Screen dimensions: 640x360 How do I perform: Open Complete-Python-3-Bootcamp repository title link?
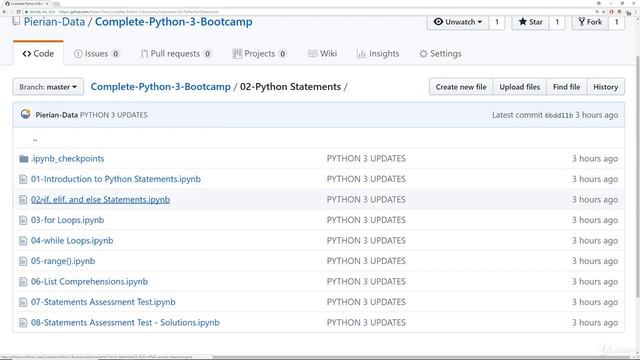tap(173, 22)
